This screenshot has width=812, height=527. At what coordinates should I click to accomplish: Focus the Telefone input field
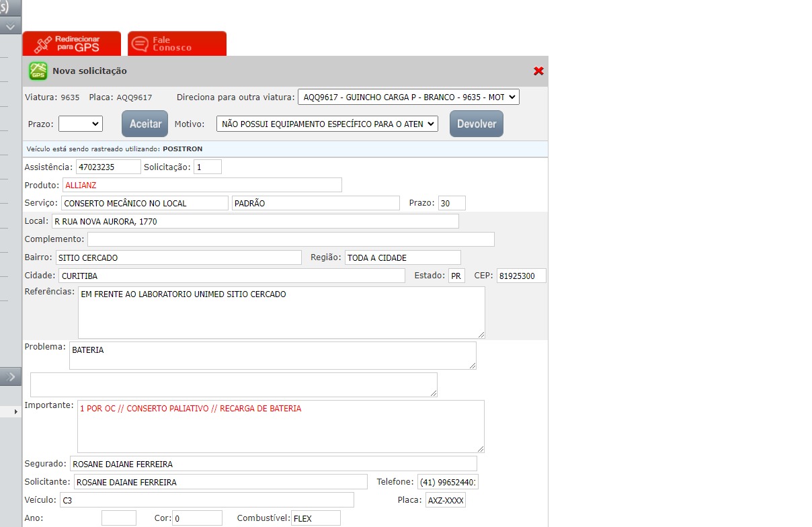pyautogui.click(x=447, y=482)
